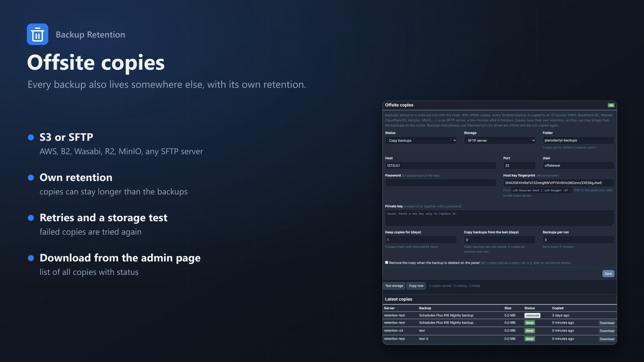Tick the 'Remove the copy when the backup is deleted' checkbox
This screenshot has width=644, height=362.
pyautogui.click(x=387, y=262)
